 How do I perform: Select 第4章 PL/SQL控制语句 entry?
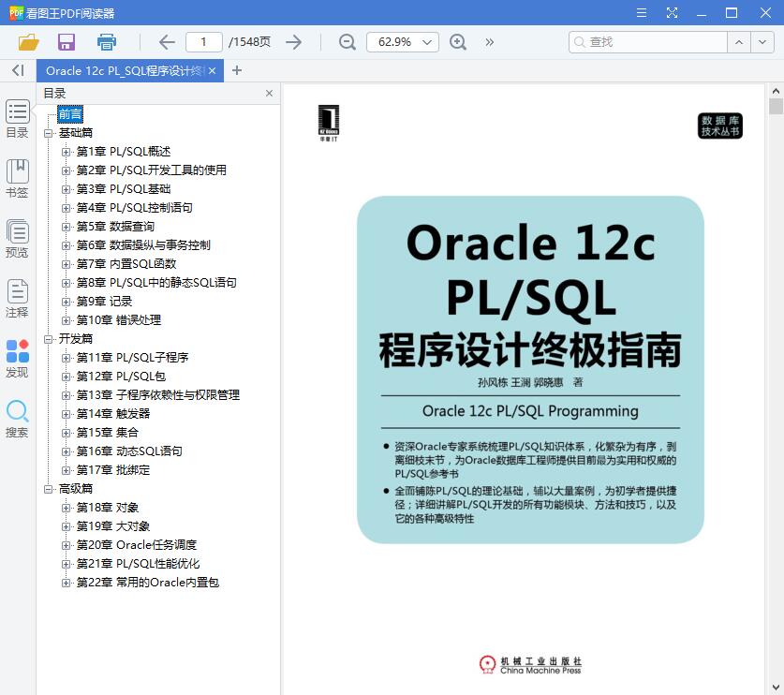tap(134, 208)
